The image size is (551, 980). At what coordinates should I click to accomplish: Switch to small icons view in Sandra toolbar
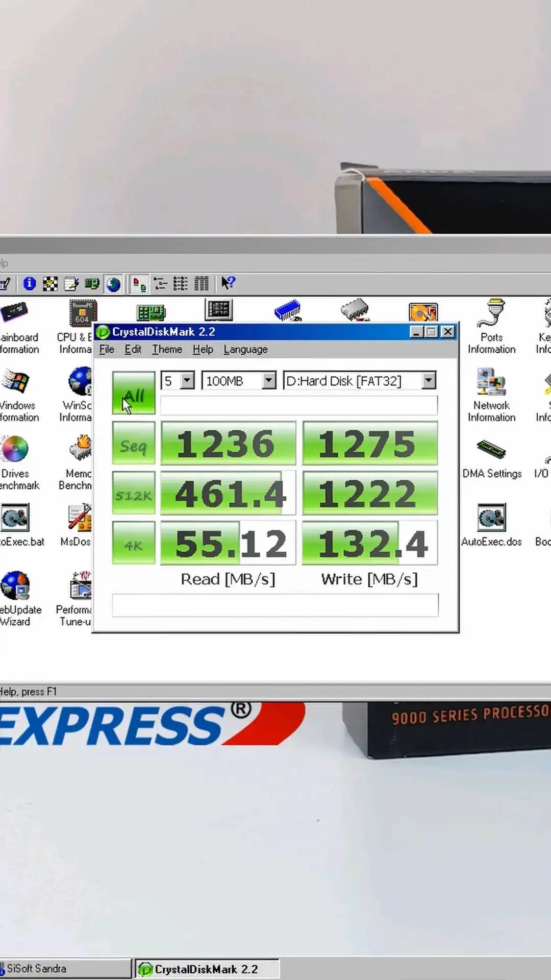pos(160,283)
